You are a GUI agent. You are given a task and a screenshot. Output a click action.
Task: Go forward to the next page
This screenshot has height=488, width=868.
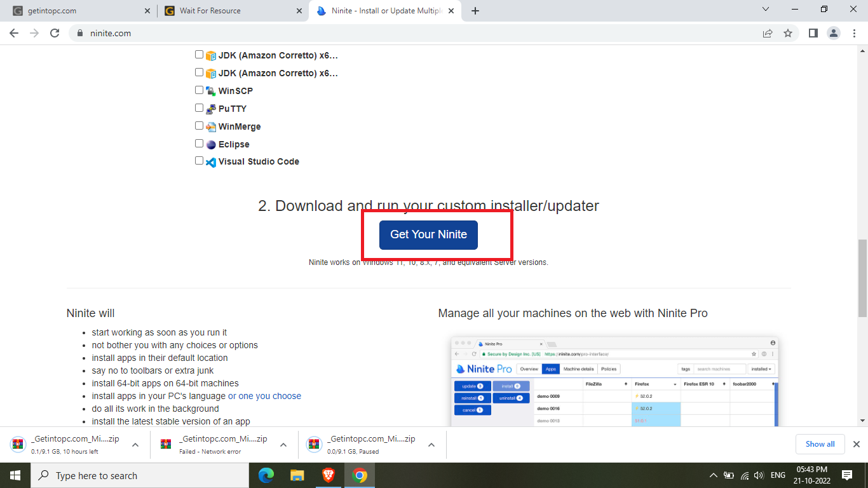[34, 33]
